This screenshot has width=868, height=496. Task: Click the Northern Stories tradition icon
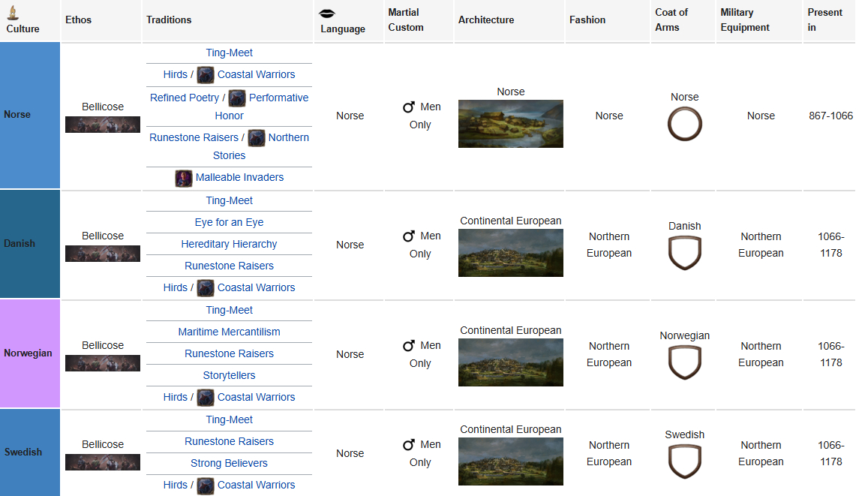click(x=256, y=138)
